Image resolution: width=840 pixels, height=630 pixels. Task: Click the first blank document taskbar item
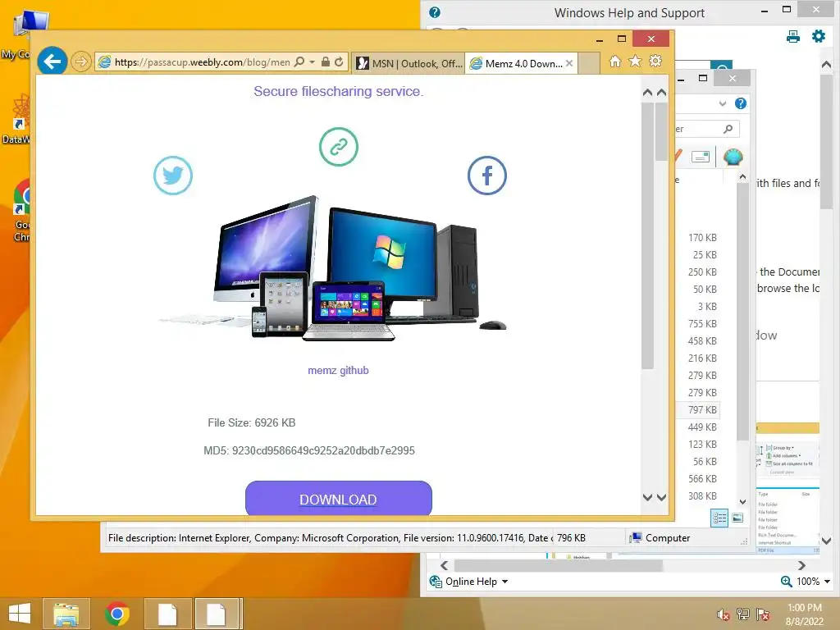coord(167,614)
